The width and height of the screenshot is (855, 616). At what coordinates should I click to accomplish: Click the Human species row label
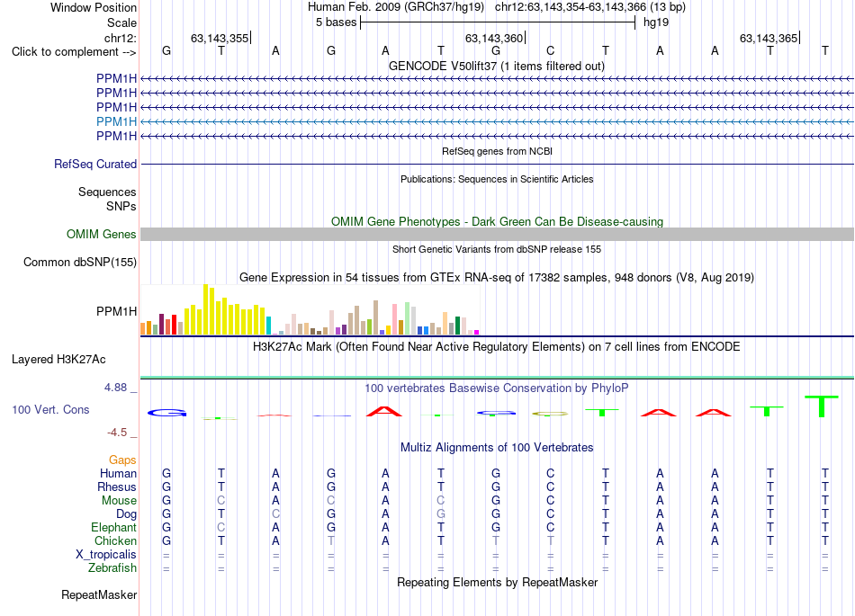(118, 473)
